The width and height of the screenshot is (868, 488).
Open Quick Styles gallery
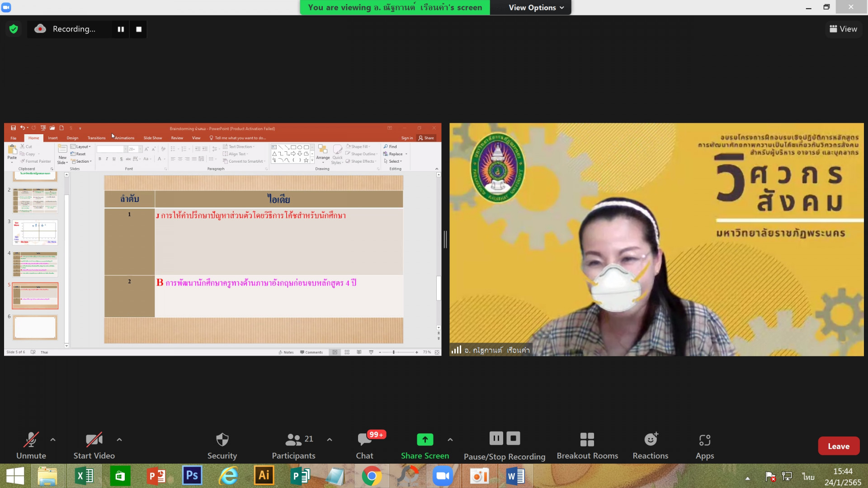click(x=337, y=155)
